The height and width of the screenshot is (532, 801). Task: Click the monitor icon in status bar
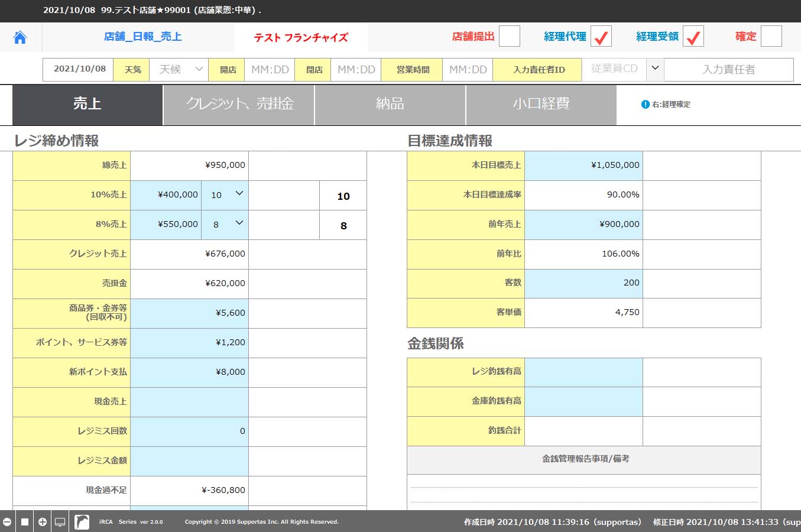click(x=60, y=522)
